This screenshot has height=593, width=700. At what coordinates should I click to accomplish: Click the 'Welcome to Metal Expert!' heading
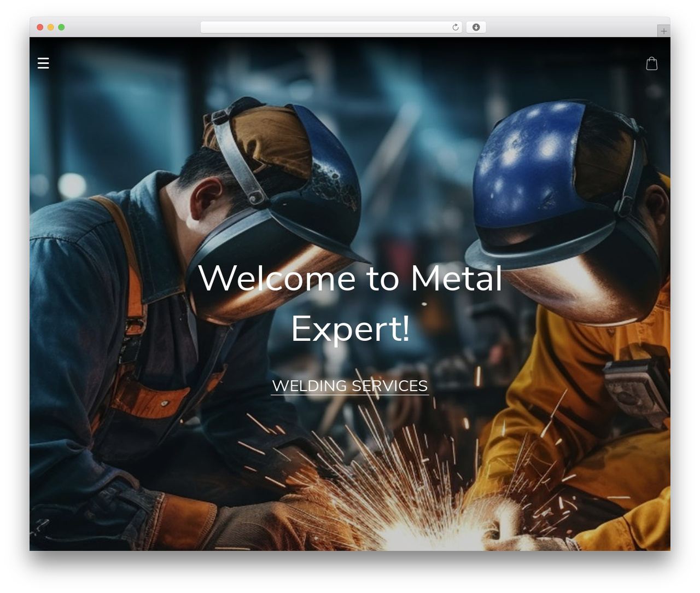point(350,303)
